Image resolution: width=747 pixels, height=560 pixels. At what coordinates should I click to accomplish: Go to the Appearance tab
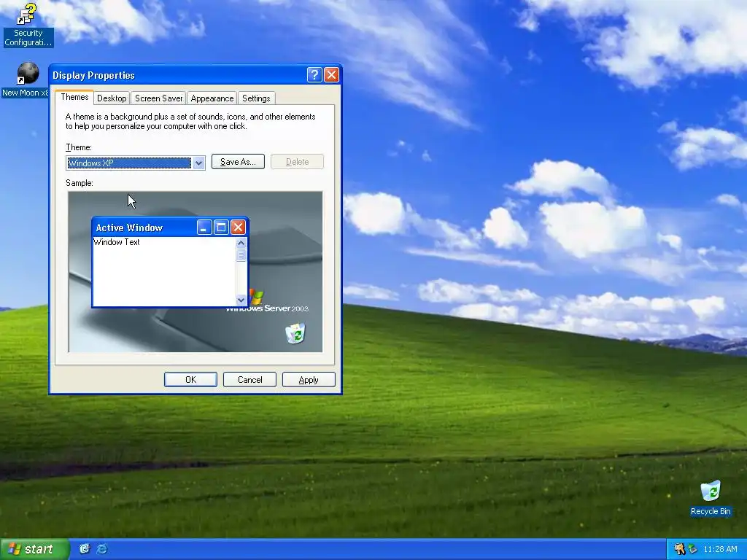pos(212,98)
